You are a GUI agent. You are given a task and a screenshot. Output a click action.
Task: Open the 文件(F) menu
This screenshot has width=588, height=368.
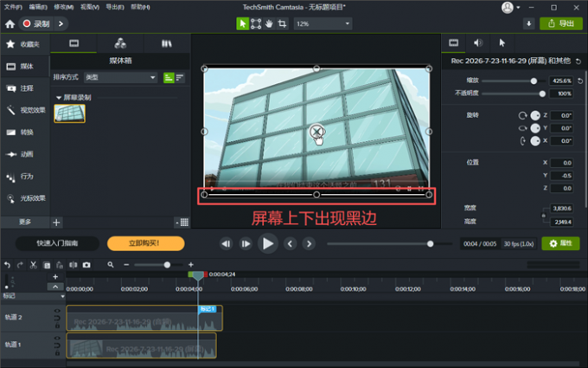[x=13, y=7]
